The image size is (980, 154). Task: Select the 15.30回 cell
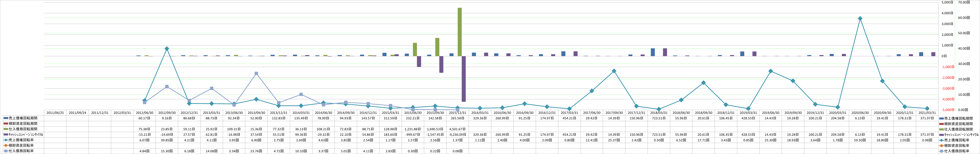[167, 151]
